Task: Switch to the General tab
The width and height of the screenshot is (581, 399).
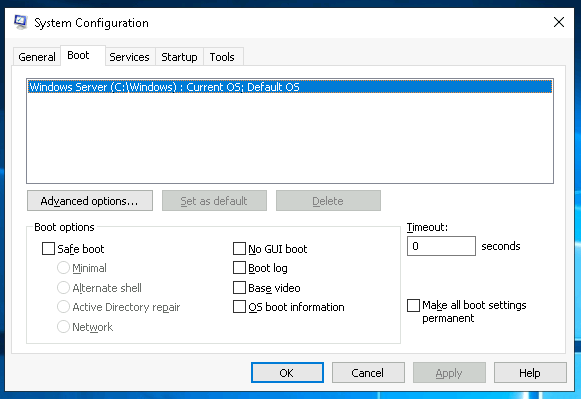Action: [x=37, y=57]
